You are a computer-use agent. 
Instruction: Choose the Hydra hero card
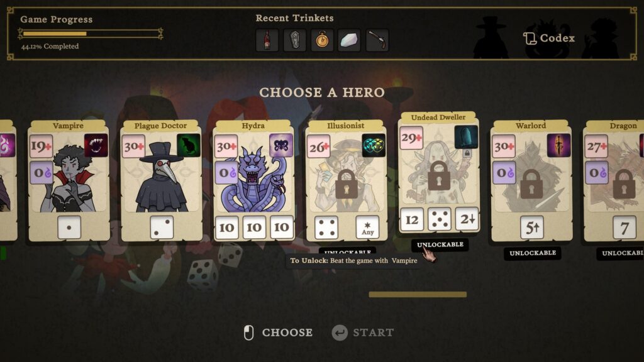pos(253,180)
